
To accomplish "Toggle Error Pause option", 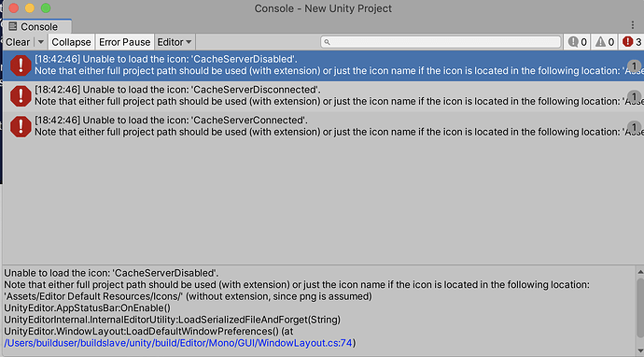I will tap(124, 42).
